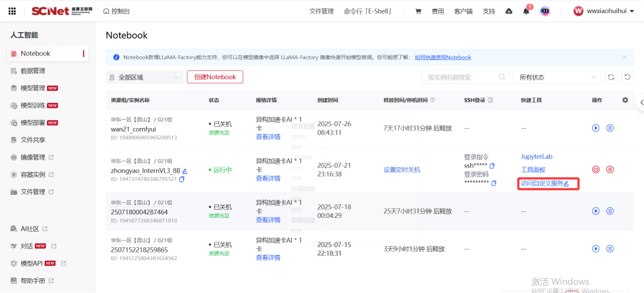Open 数据管理 in the left sidebar
The height and width of the screenshot is (293, 644).
(32, 71)
